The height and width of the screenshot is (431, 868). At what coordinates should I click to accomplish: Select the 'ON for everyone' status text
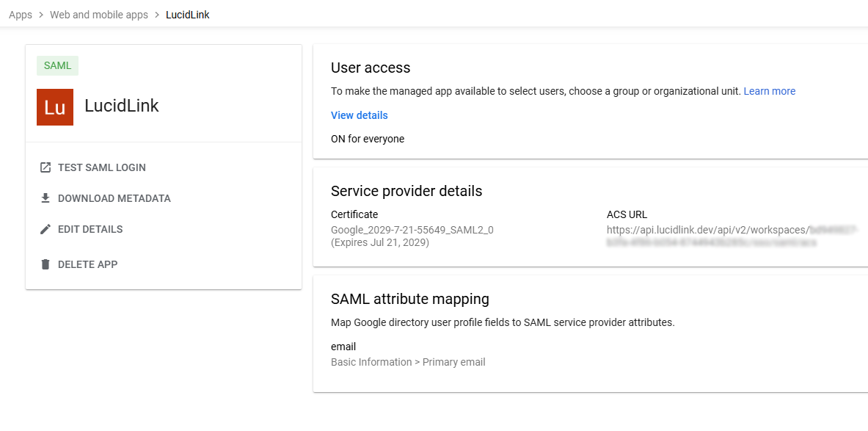click(368, 139)
